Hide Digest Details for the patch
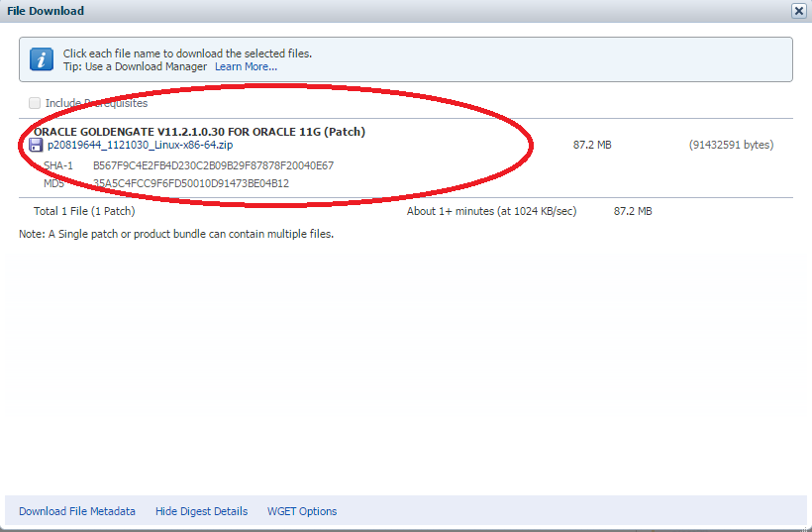Screen dimensions: 812x532 coord(201,511)
